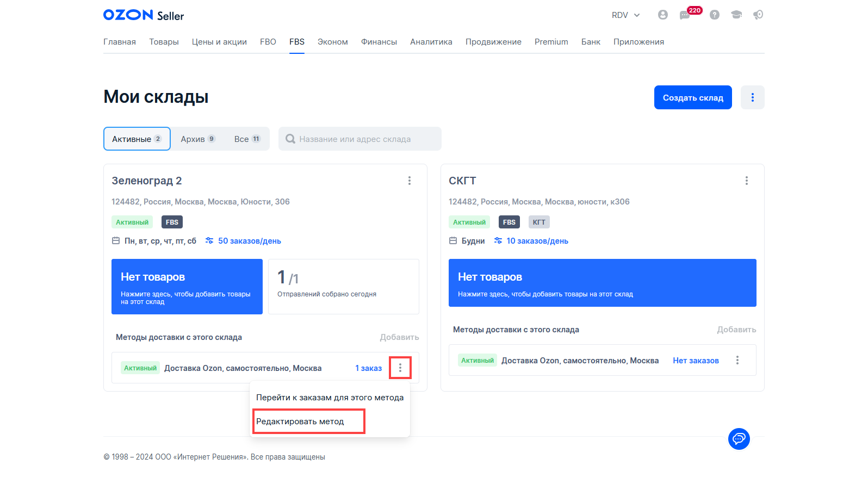Screen dimensions: 868x477
Task: Click calendar icon beside Пн, вт, ср schedule
Action: [x=116, y=240]
